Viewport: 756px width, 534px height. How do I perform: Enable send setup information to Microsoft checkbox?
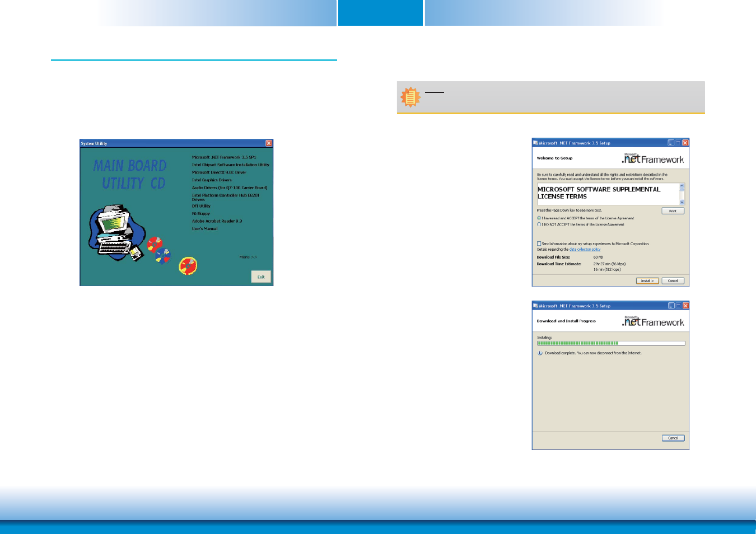click(x=539, y=244)
